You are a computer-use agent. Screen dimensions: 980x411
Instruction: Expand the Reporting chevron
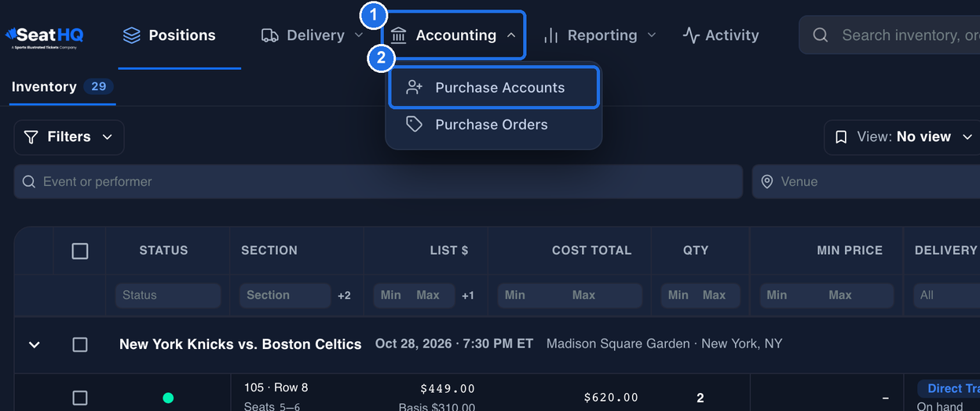652,35
